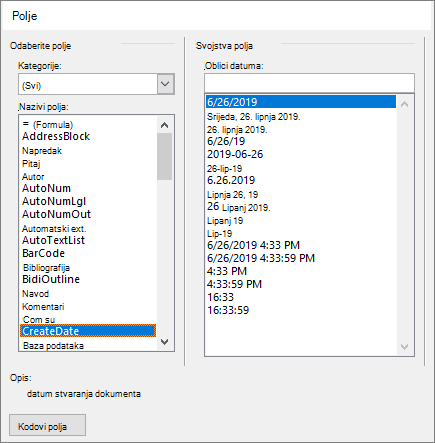Click the Oblici datuma text box
The height and width of the screenshot is (443, 435).
(x=309, y=83)
